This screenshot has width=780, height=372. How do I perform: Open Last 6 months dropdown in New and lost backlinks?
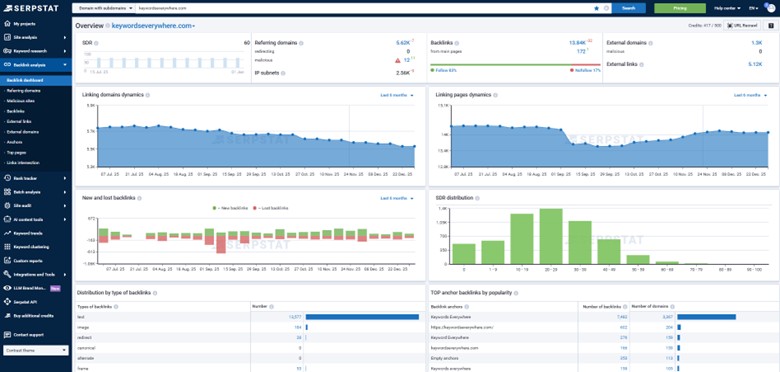tap(397, 198)
